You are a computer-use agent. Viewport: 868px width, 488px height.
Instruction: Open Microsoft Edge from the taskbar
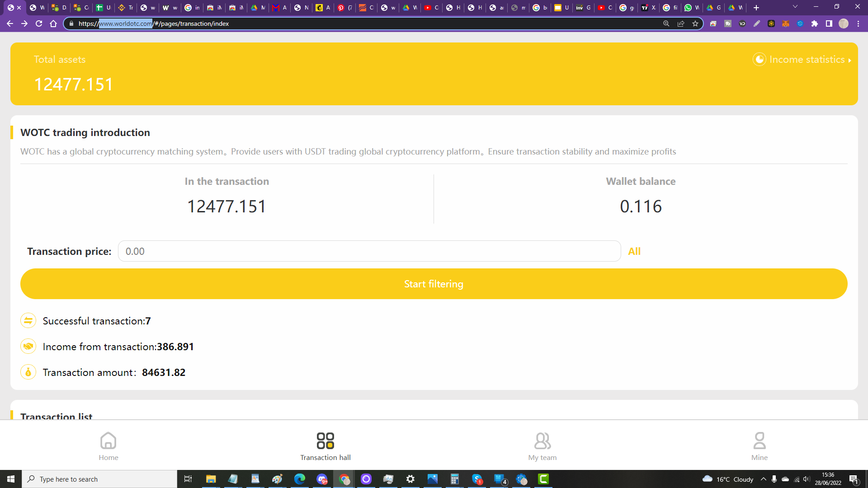point(299,479)
